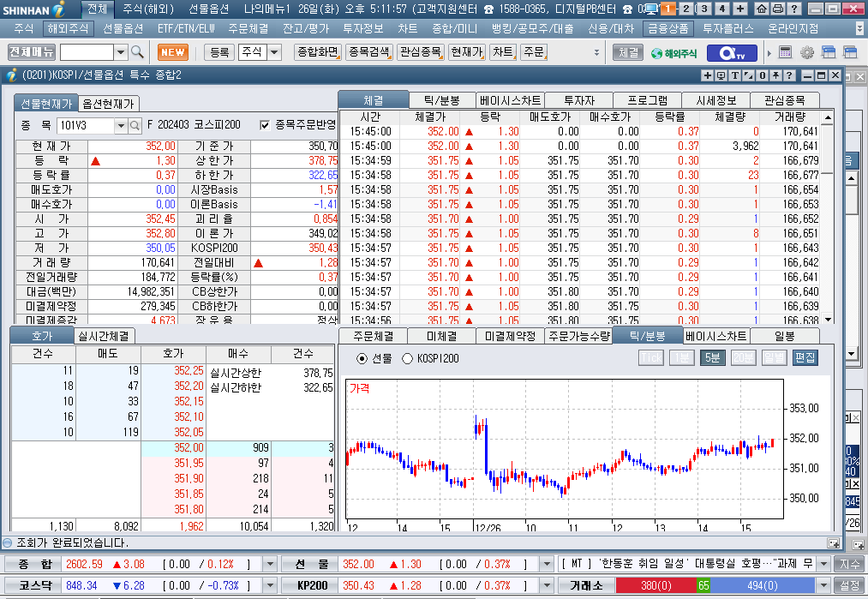Image resolution: width=868 pixels, height=599 pixels.
Task: Open the ETF/ETN/ELW menu
Action: 186,28
